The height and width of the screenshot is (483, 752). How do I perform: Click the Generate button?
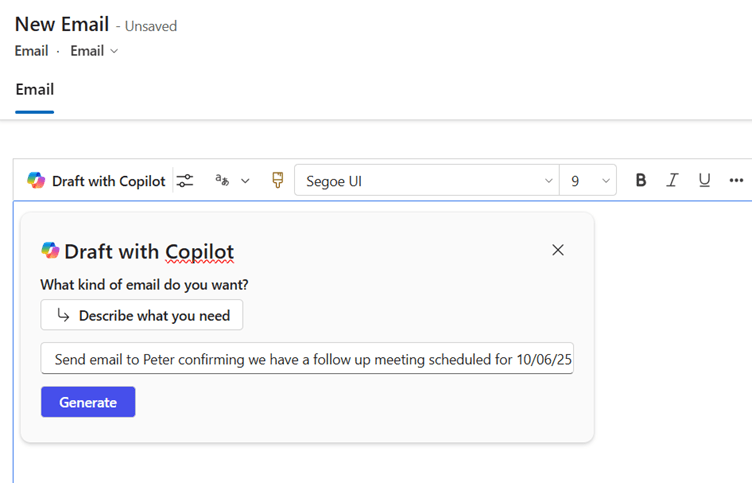click(88, 402)
